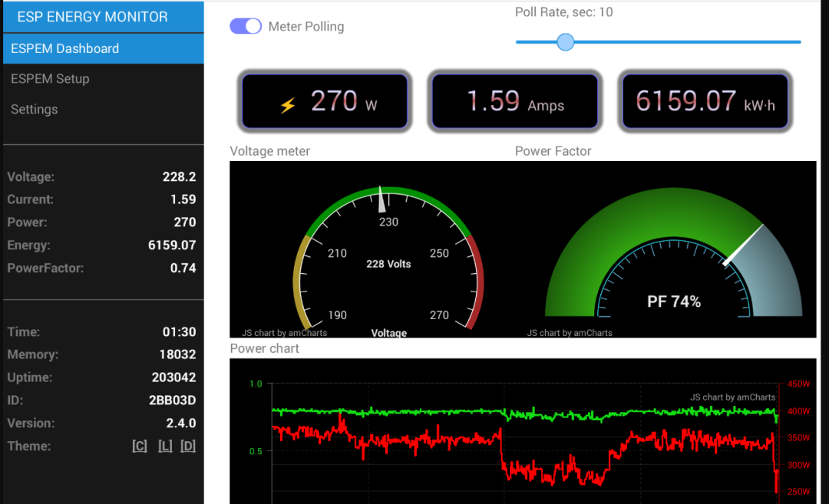
Task: Switch to the [L] theme
Action: (x=165, y=446)
